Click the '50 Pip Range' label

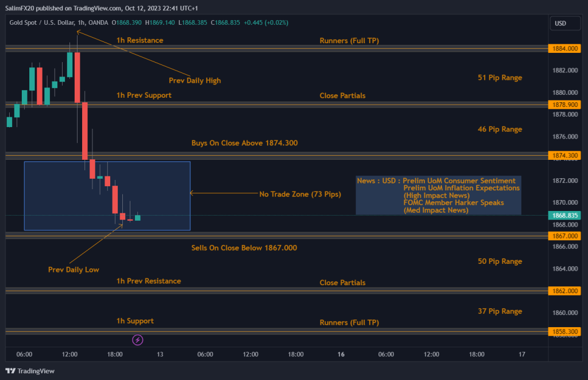(x=500, y=262)
